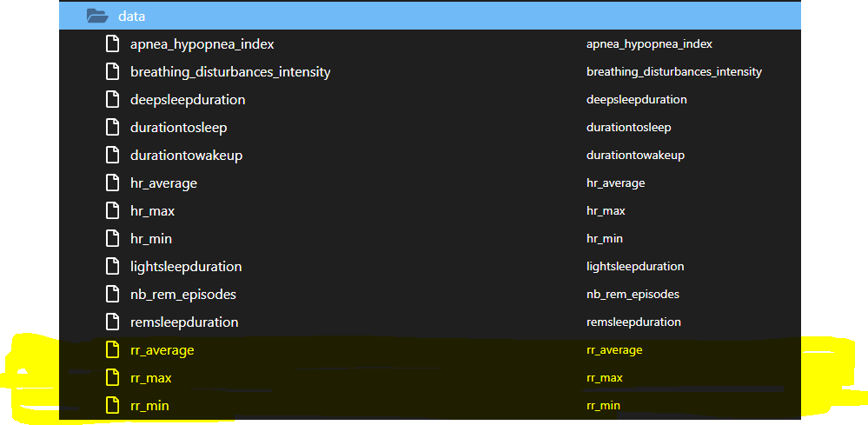
Task: Select remsleepduration in the tree
Action: [x=184, y=322]
